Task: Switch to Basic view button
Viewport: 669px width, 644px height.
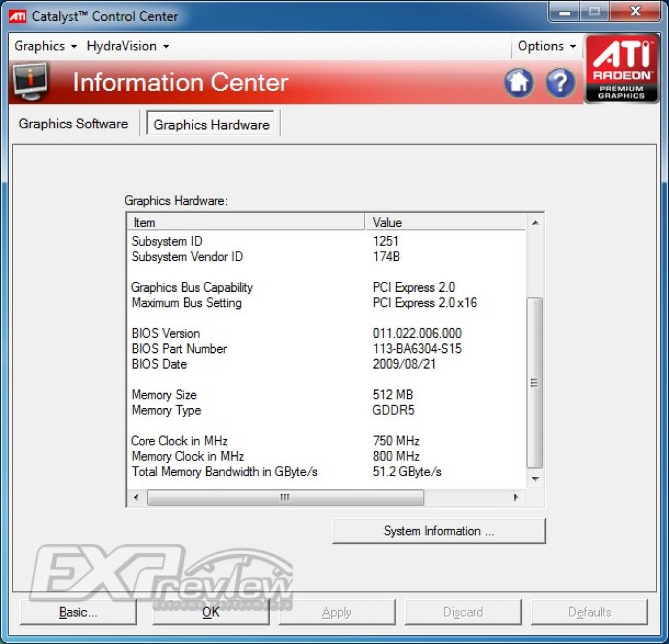Action: 78,613
